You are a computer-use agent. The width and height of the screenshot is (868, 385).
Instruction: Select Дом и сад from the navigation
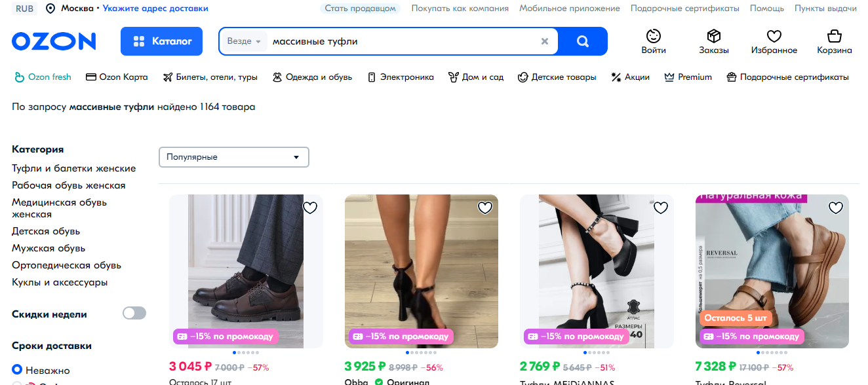click(476, 77)
